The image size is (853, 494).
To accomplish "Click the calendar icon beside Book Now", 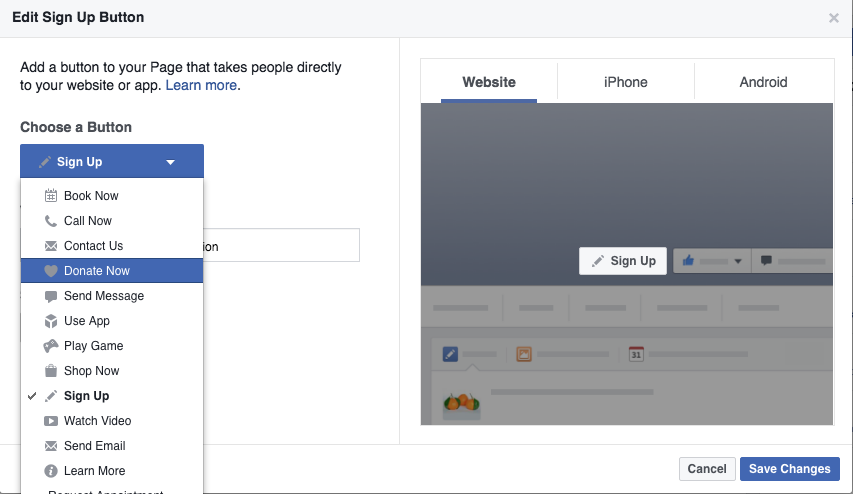I will point(51,196).
